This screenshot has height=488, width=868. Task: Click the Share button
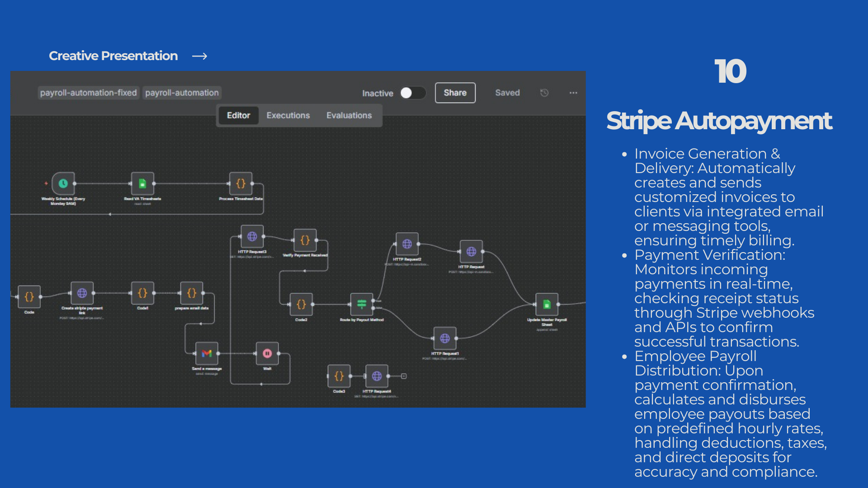(x=455, y=93)
